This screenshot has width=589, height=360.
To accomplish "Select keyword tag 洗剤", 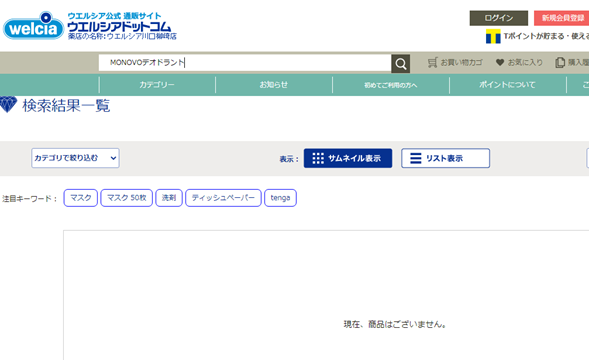I will pos(169,198).
